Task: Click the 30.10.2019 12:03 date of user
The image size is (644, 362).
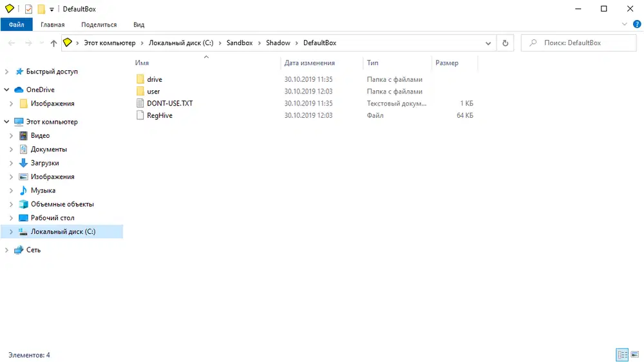Action: (308, 91)
